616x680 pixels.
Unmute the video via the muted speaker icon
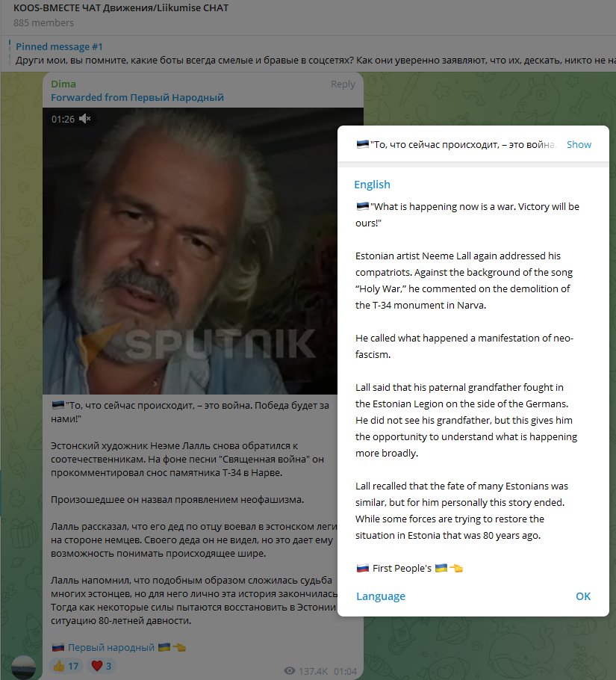point(85,118)
